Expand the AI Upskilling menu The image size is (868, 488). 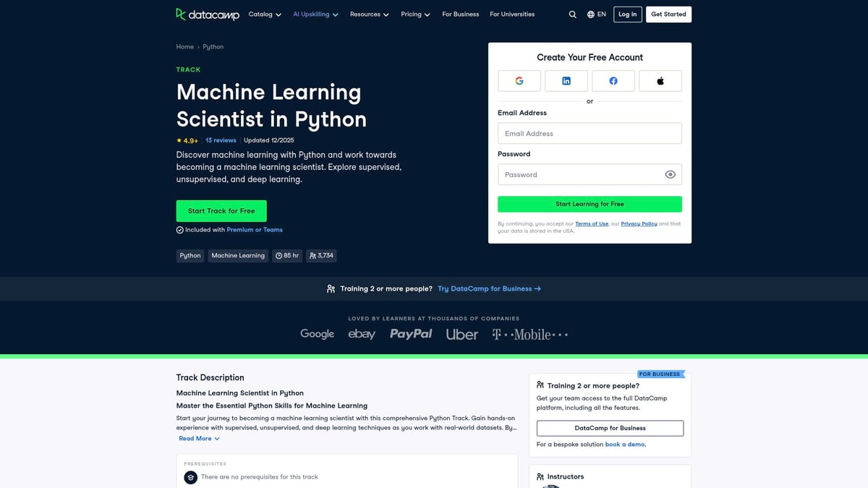click(315, 14)
